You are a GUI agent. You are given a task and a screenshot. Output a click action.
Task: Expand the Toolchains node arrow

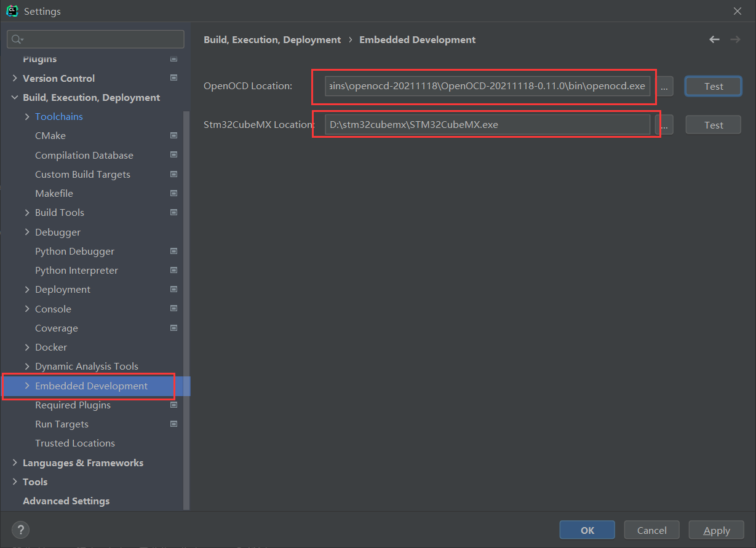(x=27, y=116)
